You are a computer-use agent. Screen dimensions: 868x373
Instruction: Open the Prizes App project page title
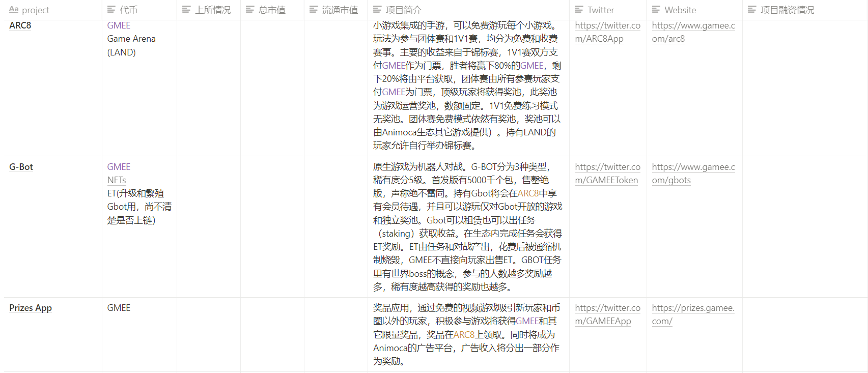(x=31, y=308)
